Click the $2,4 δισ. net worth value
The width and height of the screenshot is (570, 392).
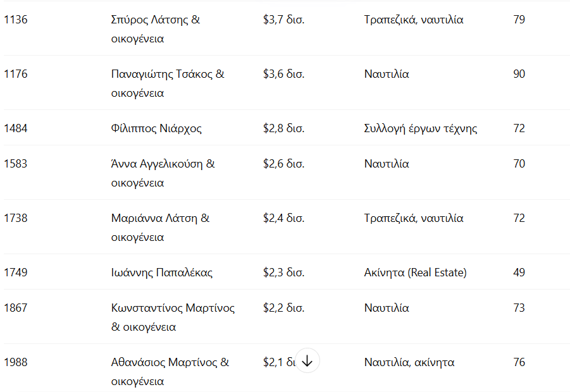pos(283,218)
